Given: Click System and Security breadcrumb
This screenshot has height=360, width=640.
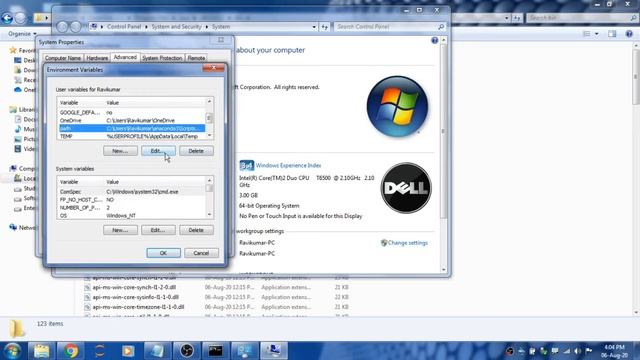Looking at the screenshot, I should click(176, 27).
